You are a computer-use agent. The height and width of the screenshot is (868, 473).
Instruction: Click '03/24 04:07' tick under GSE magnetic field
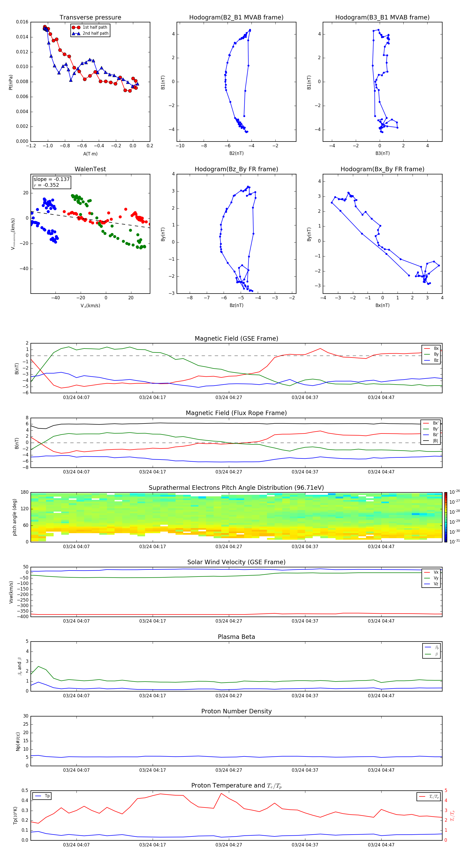click(x=76, y=398)
